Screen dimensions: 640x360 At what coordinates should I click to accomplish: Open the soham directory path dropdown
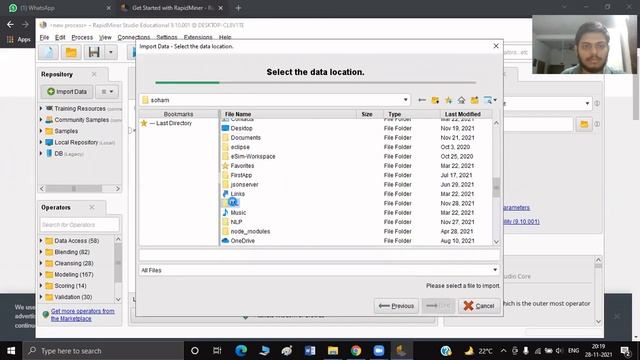click(x=405, y=100)
